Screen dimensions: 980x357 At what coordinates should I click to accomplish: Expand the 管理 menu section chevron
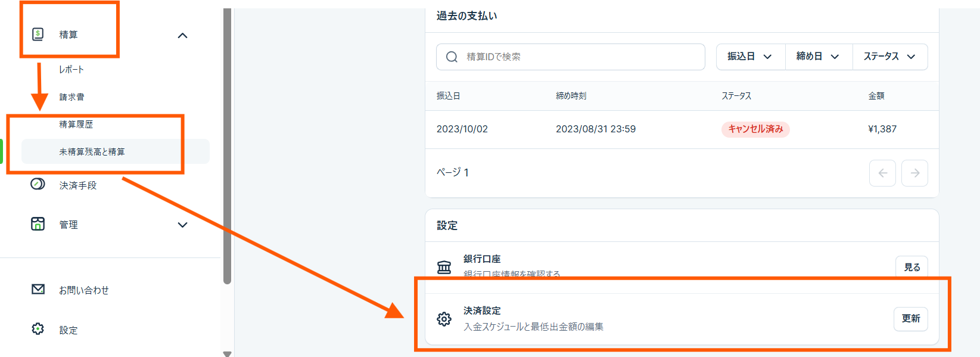pos(183,225)
